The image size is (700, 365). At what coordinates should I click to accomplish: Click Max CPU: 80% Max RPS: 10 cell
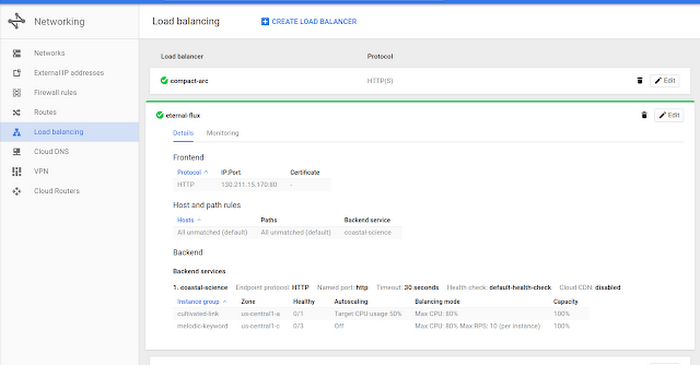pyautogui.click(x=477, y=326)
